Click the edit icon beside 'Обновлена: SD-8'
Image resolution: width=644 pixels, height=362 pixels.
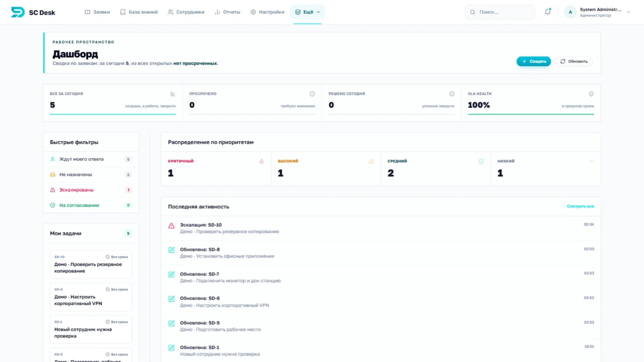[x=171, y=250]
